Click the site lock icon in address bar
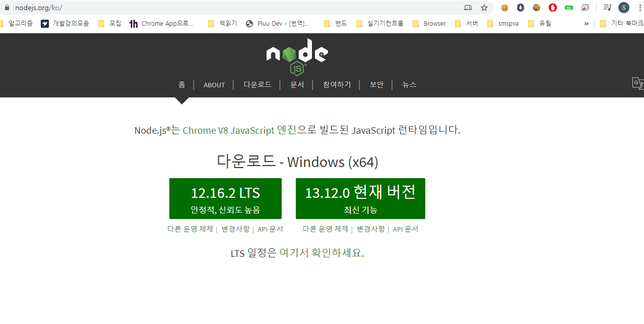This screenshot has width=644, height=324. click(x=7, y=8)
